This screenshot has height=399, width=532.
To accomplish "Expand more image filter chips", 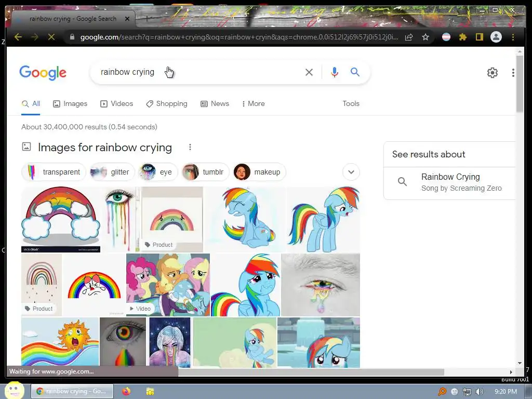I will pyautogui.click(x=351, y=172).
